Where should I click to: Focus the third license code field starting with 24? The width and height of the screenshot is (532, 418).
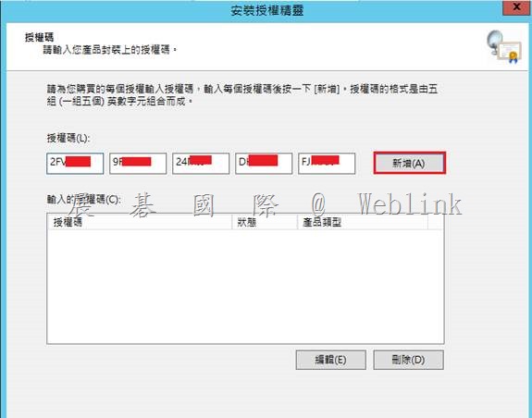click(x=201, y=163)
